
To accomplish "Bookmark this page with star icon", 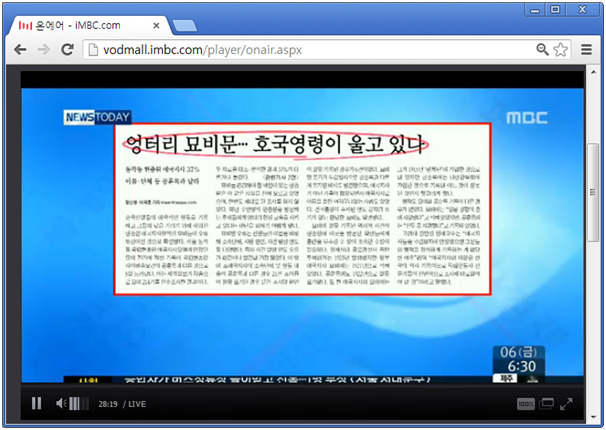I will [561, 49].
